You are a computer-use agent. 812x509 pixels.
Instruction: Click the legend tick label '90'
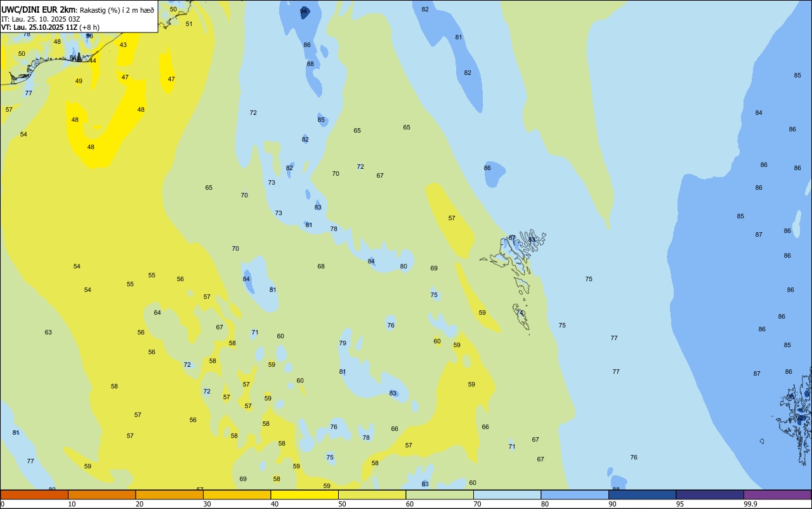coord(612,504)
